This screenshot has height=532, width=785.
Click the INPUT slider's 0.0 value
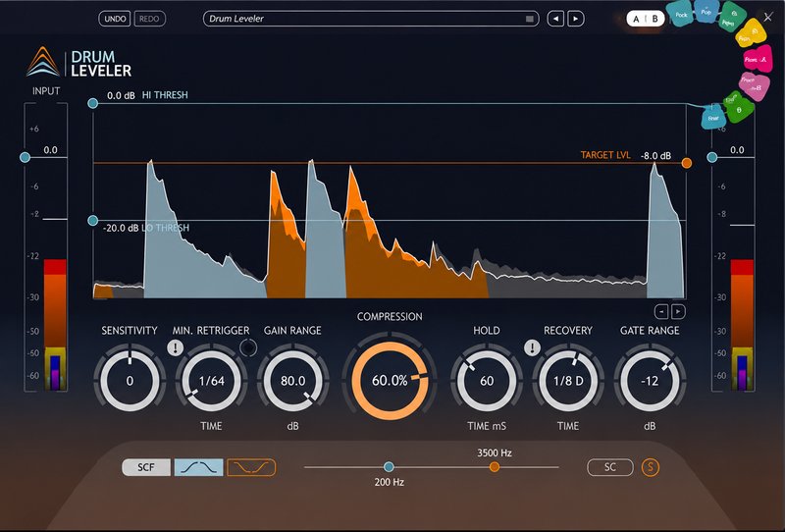[51, 150]
